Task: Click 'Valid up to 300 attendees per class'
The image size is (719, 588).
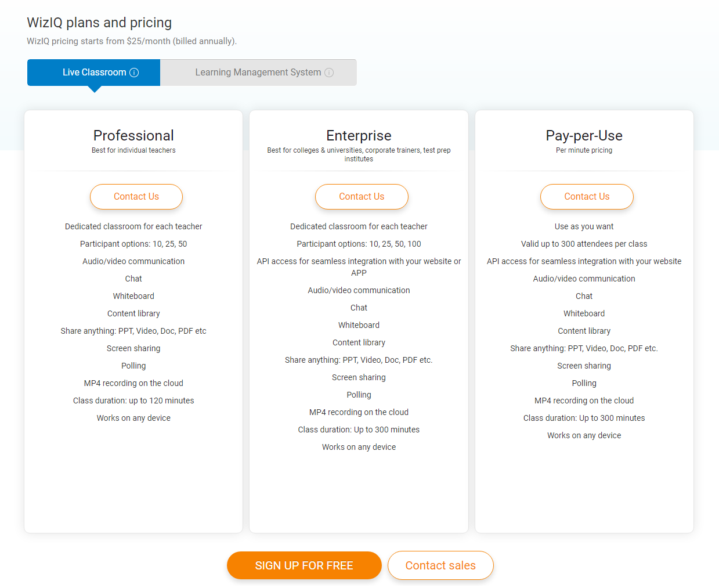Action: (584, 244)
